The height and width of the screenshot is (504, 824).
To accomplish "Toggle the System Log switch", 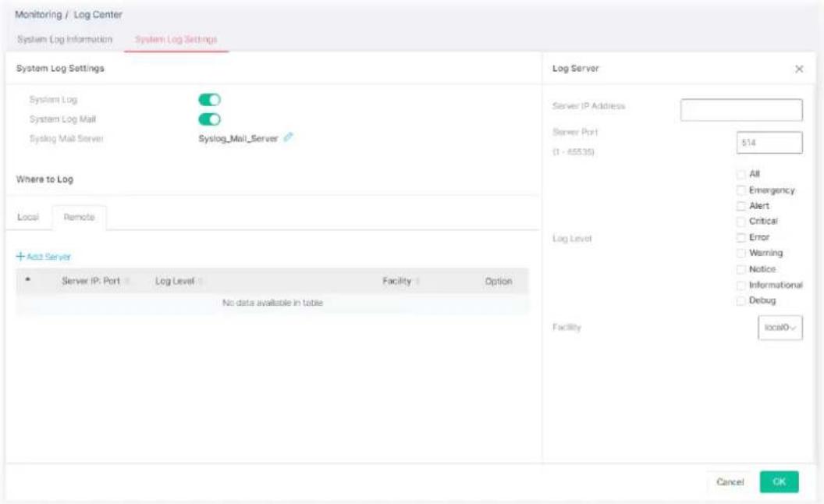I will pos(209,99).
